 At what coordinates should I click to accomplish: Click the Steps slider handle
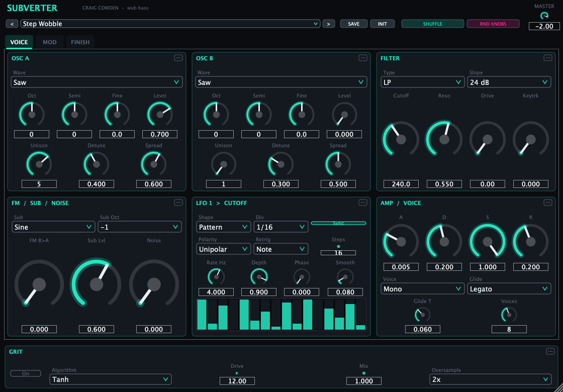click(x=338, y=247)
